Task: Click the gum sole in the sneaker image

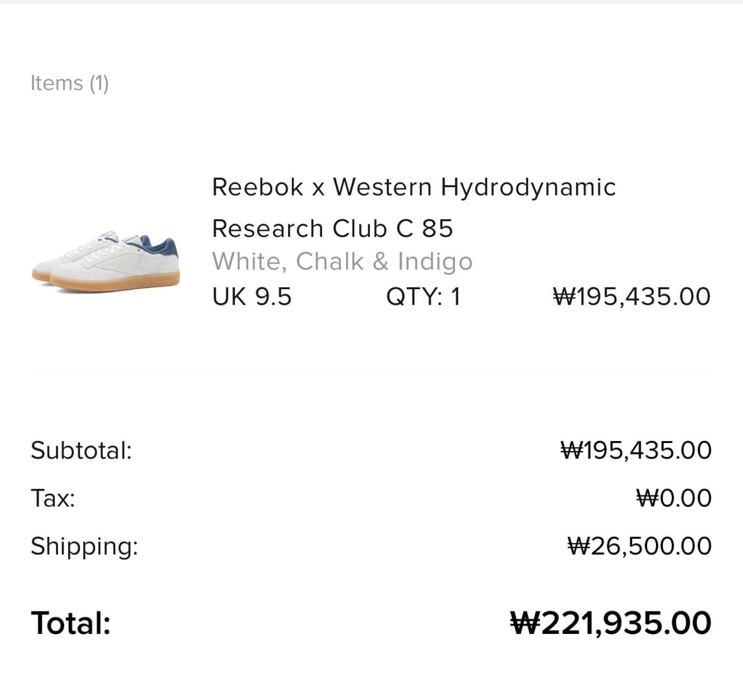Action: tap(116, 282)
